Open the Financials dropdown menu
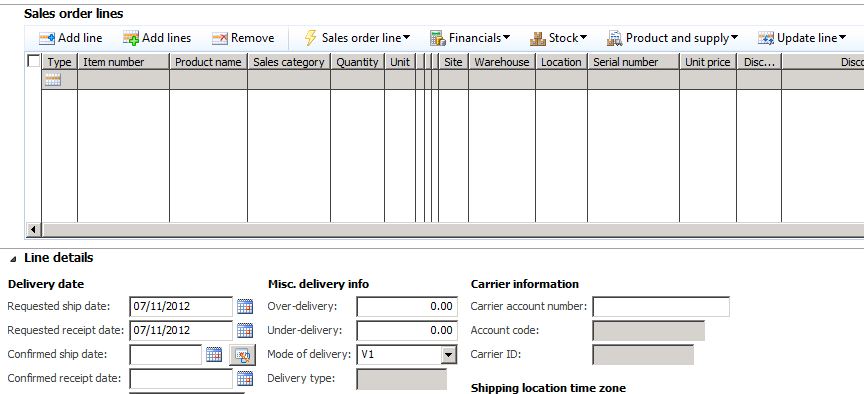The image size is (864, 394). coord(470,38)
